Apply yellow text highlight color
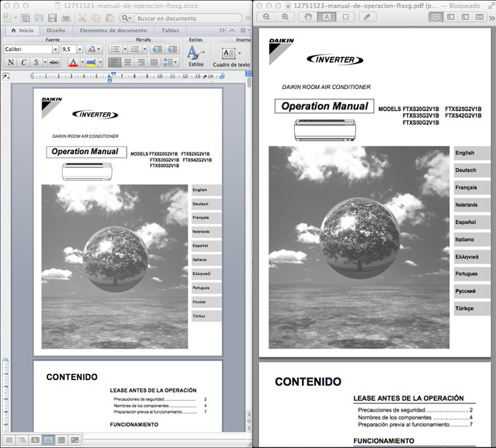Screen dimensions: 496x448 tap(91, 62)
